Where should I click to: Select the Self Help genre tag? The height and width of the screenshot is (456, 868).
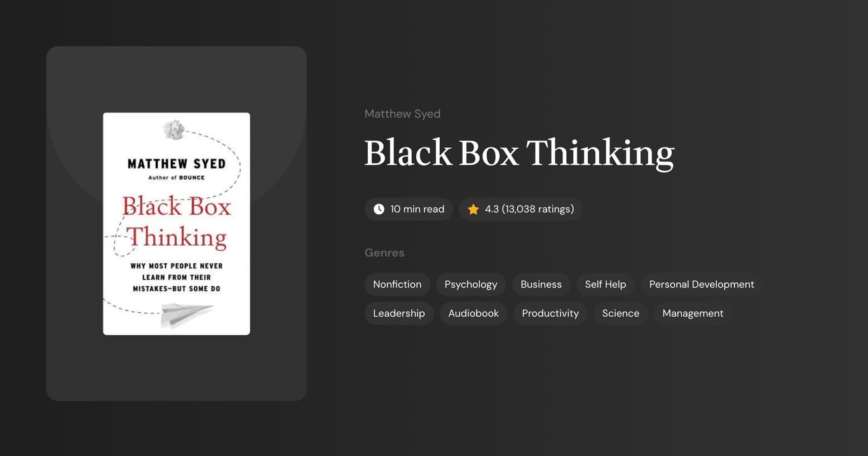[x=605, y=284]
